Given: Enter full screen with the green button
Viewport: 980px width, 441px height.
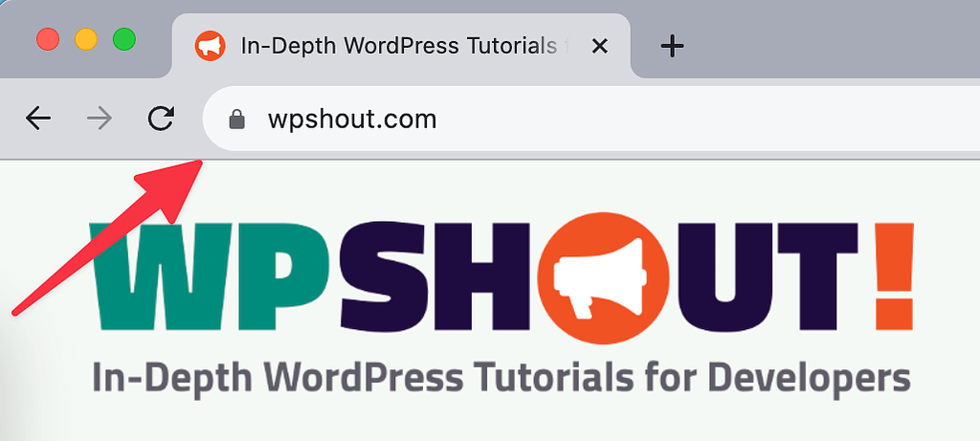Looking at the screenshot, I should pyautogui.click(x=123, y=40).
